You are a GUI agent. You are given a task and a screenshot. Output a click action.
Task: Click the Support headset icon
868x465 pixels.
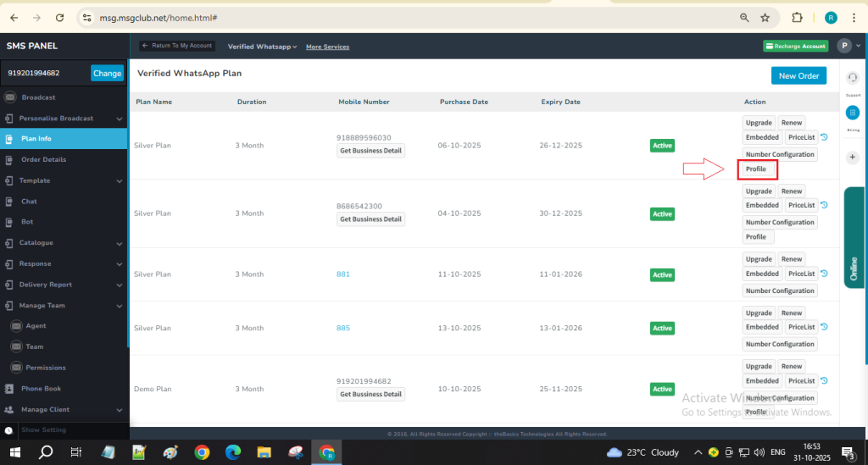point(853,79)
